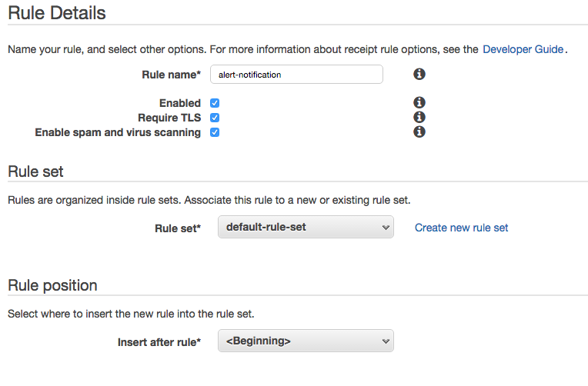Screen dimensions: 588x386
Task: Click the Enable spam and virus scanning label
Action: click(x=118, y=132)
